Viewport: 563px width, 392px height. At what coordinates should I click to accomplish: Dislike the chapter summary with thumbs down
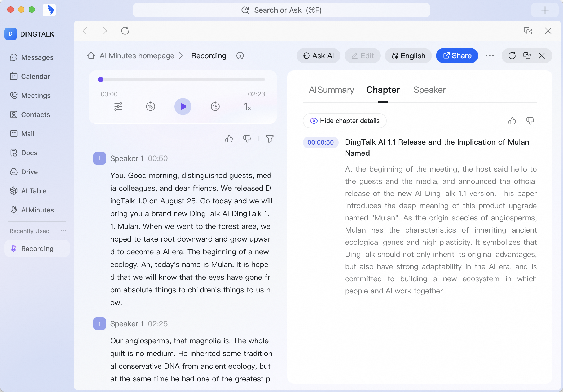click(530, 121)
